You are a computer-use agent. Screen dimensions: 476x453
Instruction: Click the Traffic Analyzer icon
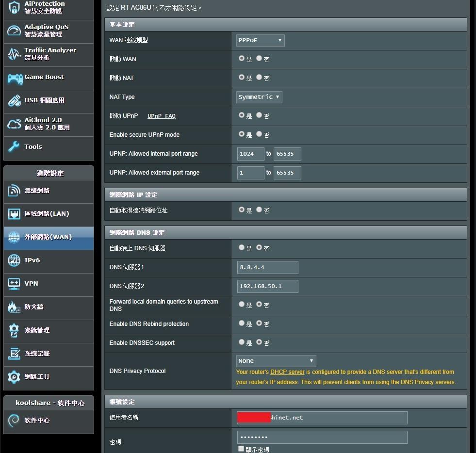(x=14, y=54)
